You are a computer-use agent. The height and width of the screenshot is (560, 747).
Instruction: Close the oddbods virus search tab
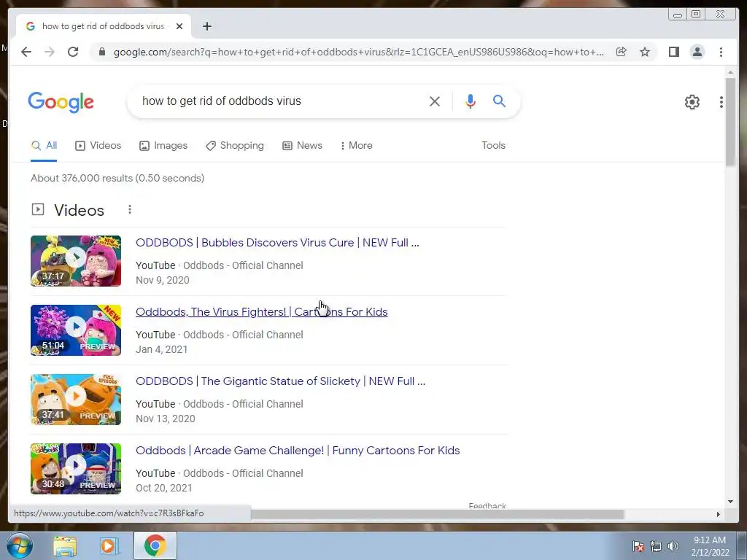(x=179, y=26)
